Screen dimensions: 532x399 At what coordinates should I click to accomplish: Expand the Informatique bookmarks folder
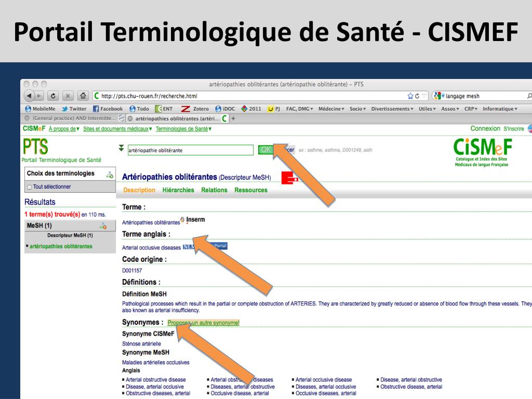[500, 109]
